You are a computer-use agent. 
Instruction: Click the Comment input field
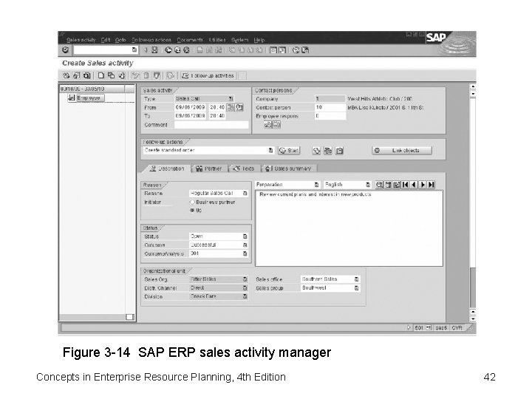coord(211,125)
